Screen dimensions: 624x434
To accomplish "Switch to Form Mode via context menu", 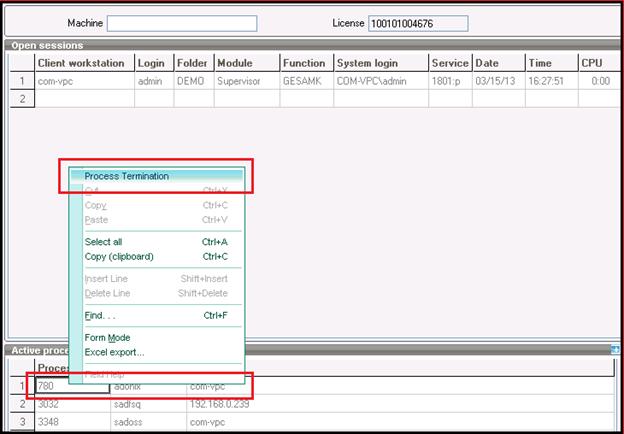I will (x=107, y=338).
